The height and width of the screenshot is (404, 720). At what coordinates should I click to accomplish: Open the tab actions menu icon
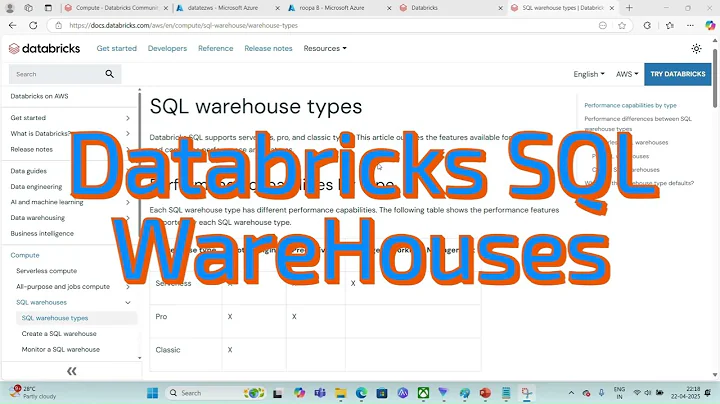(48, 8)
